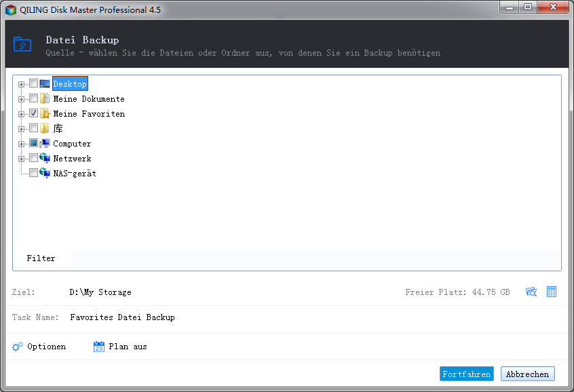
Task: Expand the Computer tree node
Action: point(21,144)
